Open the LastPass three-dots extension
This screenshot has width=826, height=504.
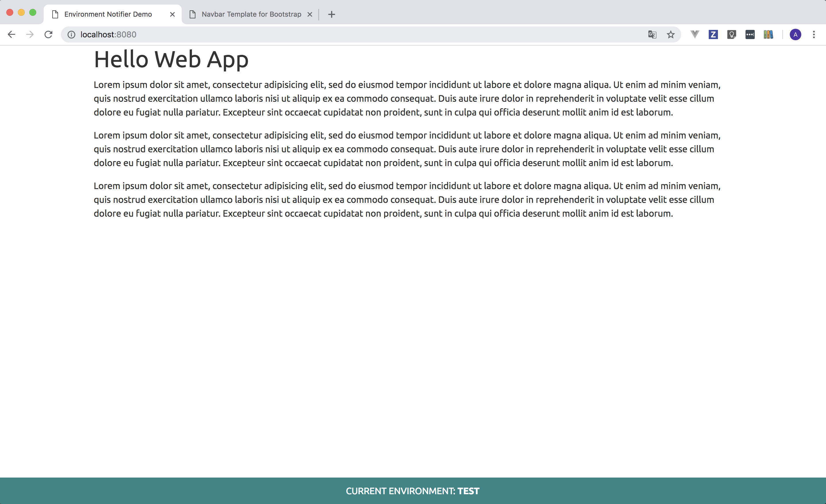(x=750, y=34)
